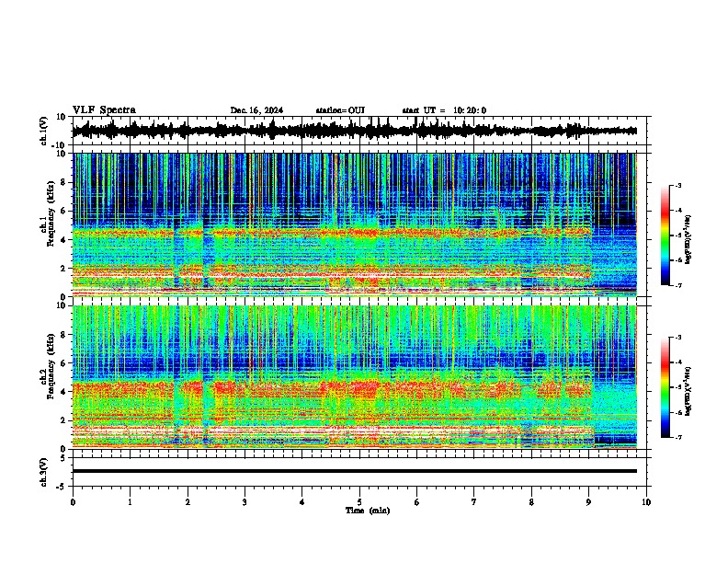This screenshot has width=728, height=563.
Task: Click time axis tick label 9
Action: tap(588, 502)
